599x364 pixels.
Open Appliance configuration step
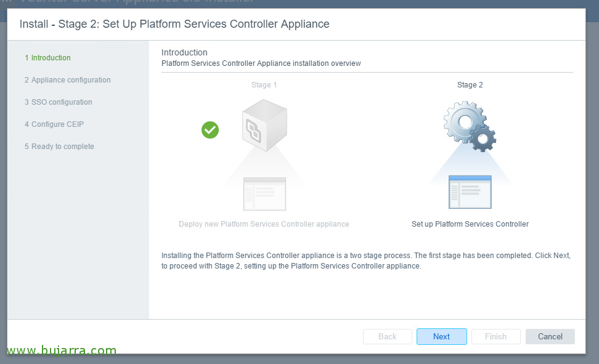tap(68, 80)
